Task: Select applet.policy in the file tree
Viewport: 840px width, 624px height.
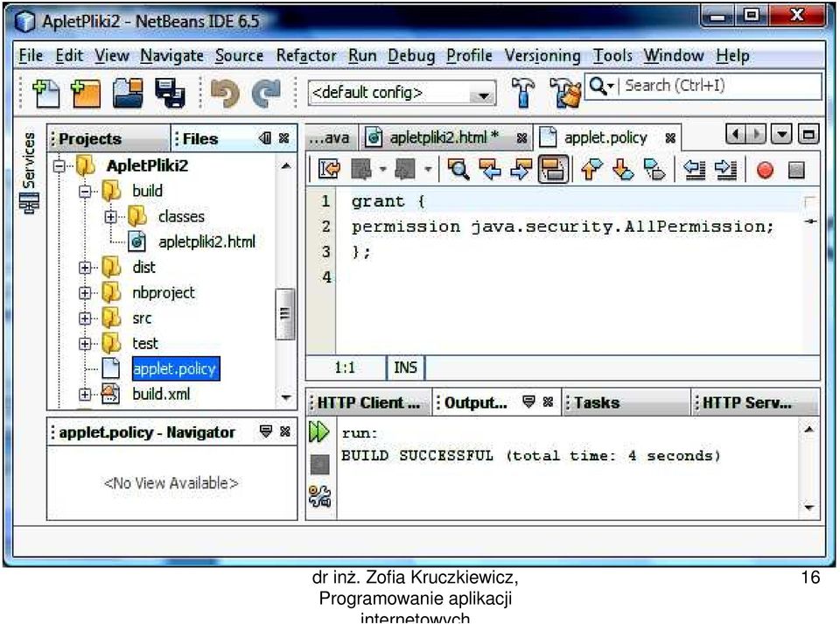Action: 175,369
